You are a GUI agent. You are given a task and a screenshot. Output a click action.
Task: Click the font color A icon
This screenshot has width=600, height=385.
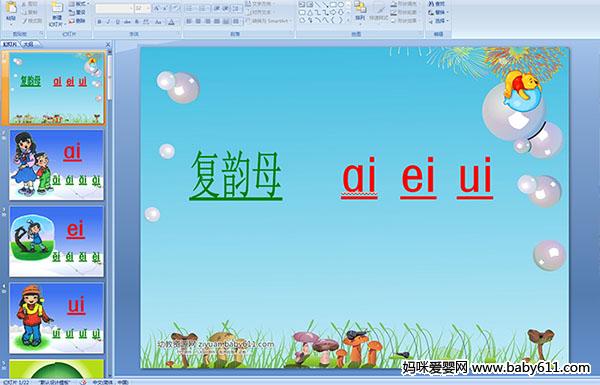click(x=171, y=22)
